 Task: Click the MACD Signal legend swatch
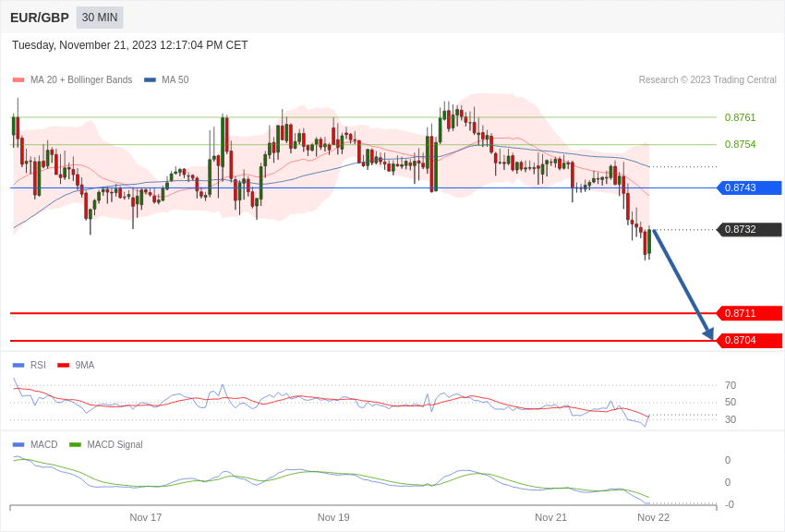pyautogui.click(x=75, y=444)
